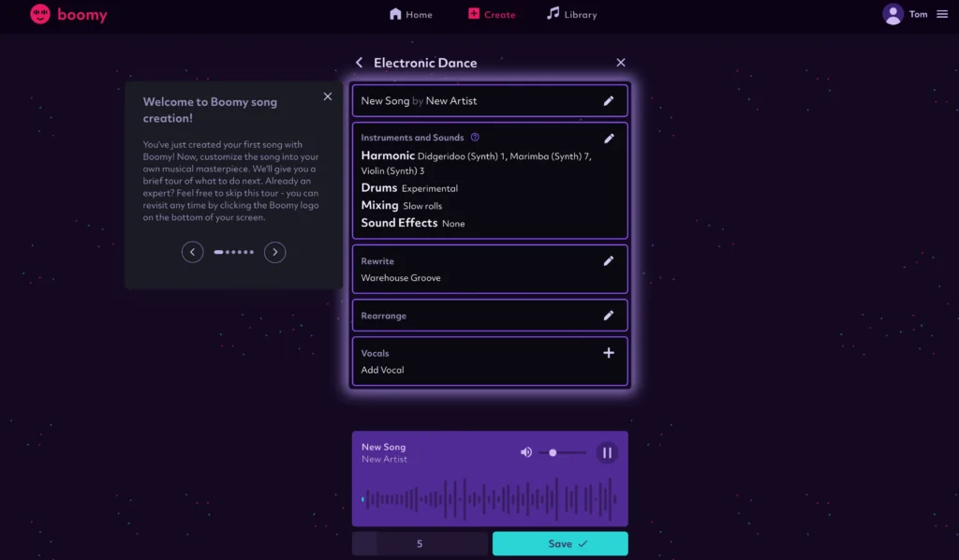Select the Create tab
Image resolution: width=959 pixels, height=560 pixels.
coord(491,15)
